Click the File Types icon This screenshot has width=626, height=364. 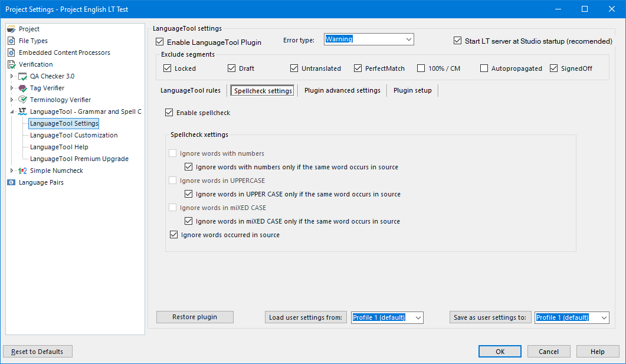pos(11,41)
